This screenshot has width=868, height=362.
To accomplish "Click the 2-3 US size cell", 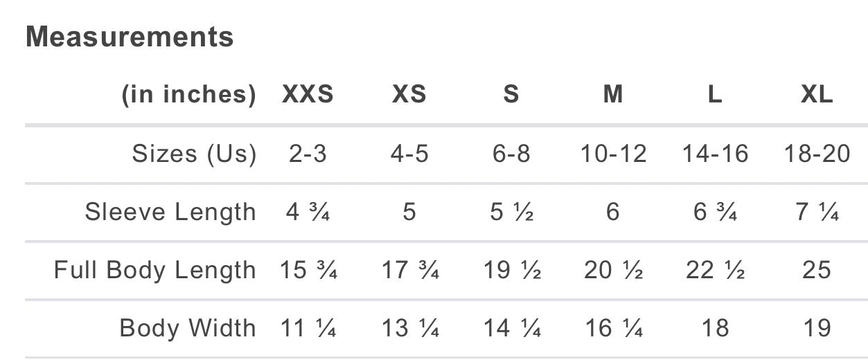I will click(308, 154).
